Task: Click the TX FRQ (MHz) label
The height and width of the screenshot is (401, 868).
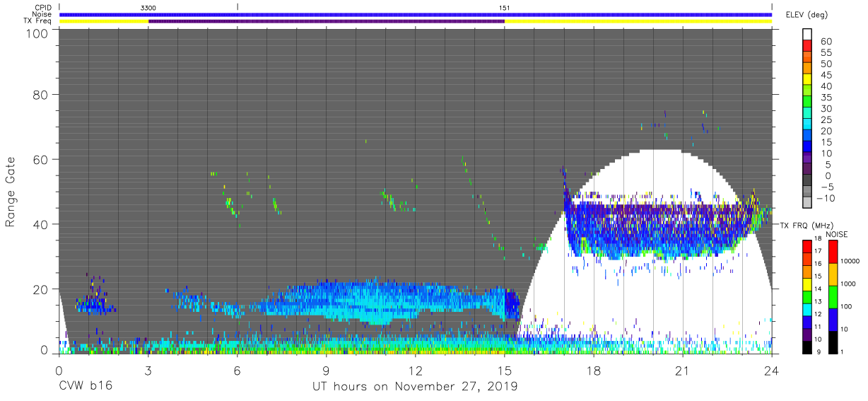Action: 807,225
